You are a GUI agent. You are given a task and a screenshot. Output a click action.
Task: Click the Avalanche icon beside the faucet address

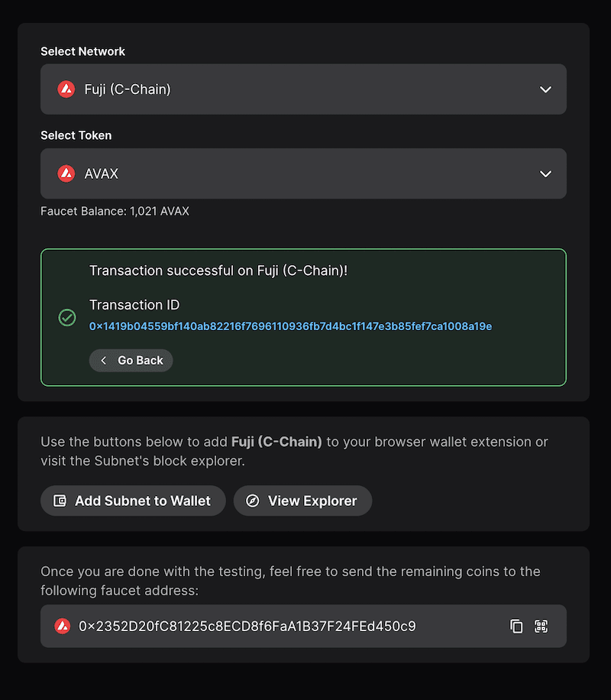[64, 626]
